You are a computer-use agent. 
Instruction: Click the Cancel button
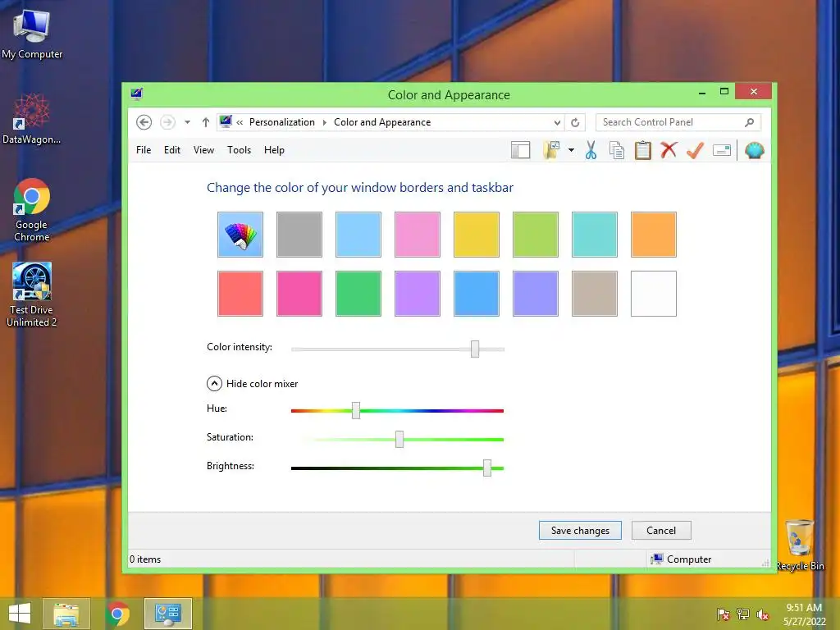[661, 531]
